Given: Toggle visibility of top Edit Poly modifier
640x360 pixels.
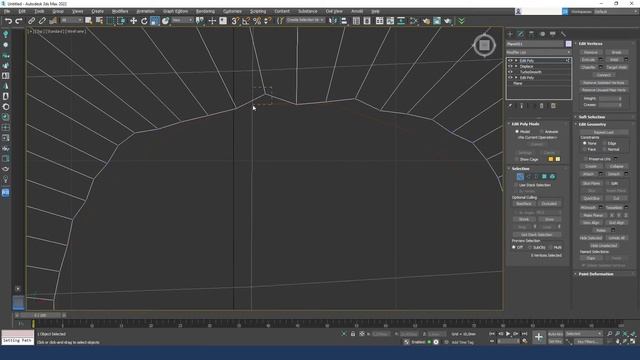Looking at the screenshot, I should click(510, 60).
